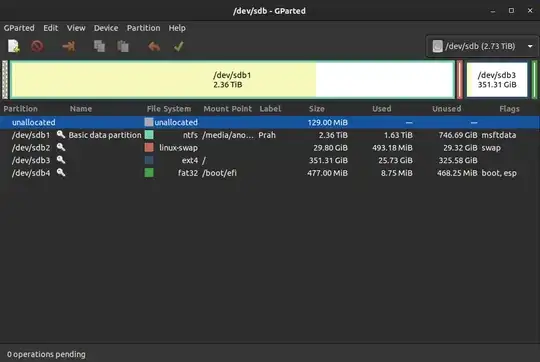The width and height of the screenshot is (540, 362).
Task: Select /dev/sdb1 block in the disk map
Action: tap(232, 80)
